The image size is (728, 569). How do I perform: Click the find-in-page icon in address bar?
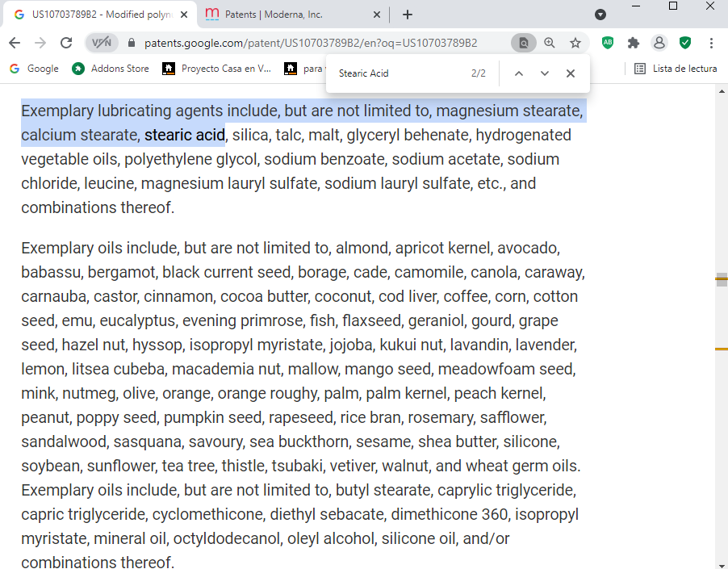[x=524, y=43]
